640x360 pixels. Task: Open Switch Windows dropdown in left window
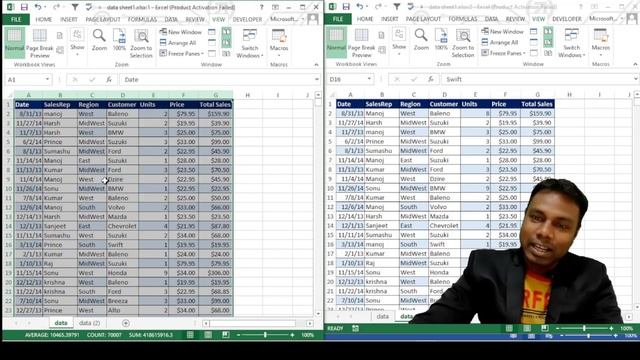[x=250, y=44]
